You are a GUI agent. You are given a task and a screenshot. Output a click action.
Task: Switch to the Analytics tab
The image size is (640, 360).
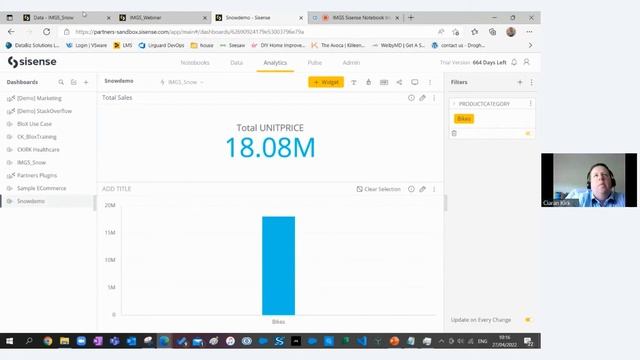pos(275,62)
